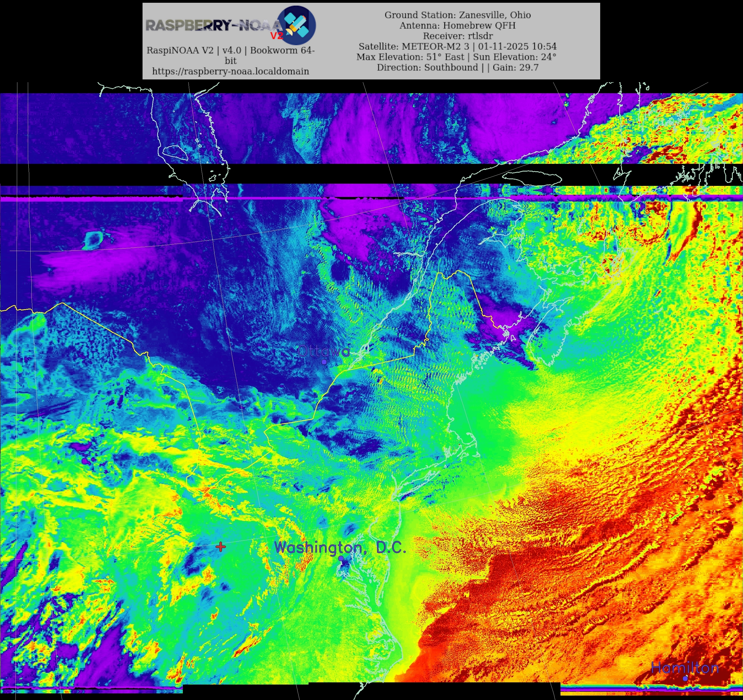This screenshot has height=700, width=743.
Task: Click the Washington, D.C. city dot marker
Action: click(x=341, y=558)
